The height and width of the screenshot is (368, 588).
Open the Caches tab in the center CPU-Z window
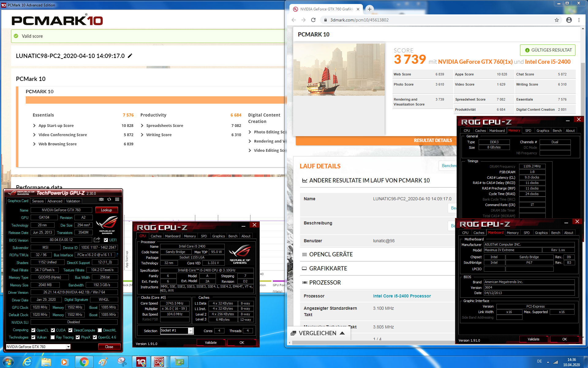click(156, 236)
